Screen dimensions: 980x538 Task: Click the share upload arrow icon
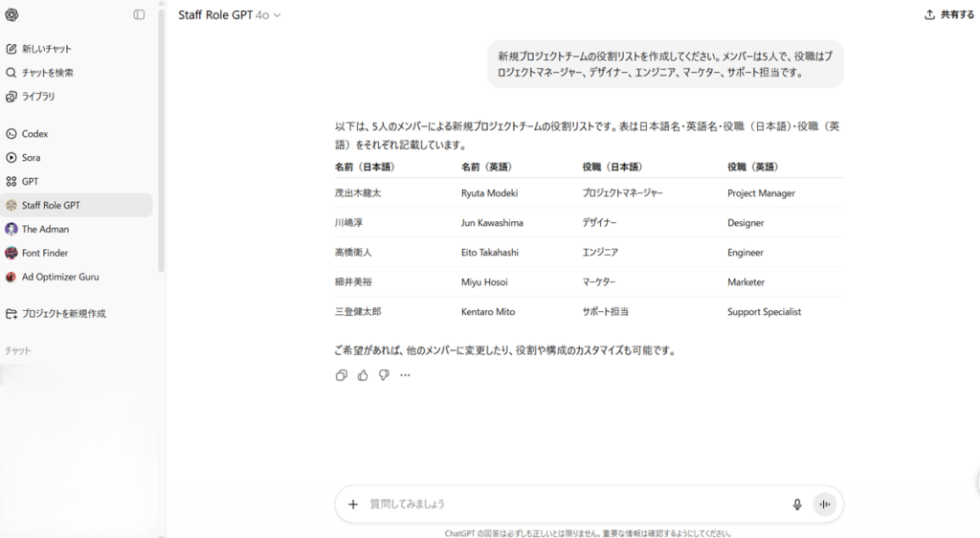[929, 14]
